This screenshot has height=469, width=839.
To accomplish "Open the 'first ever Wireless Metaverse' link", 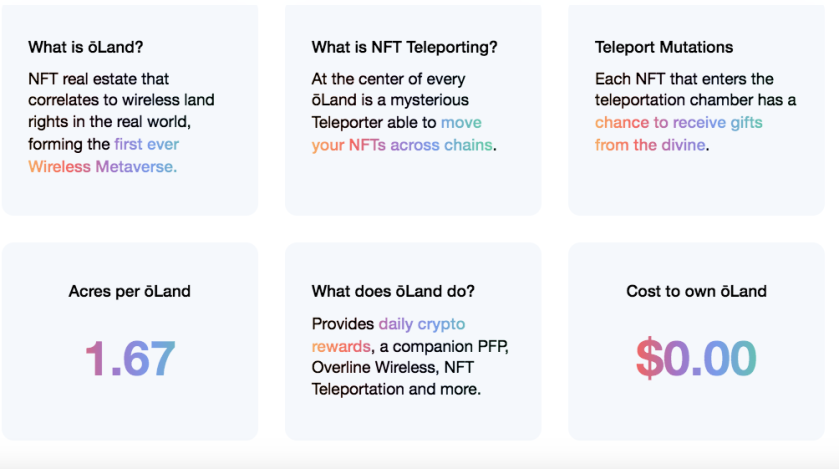I will [x=104, y=156].
